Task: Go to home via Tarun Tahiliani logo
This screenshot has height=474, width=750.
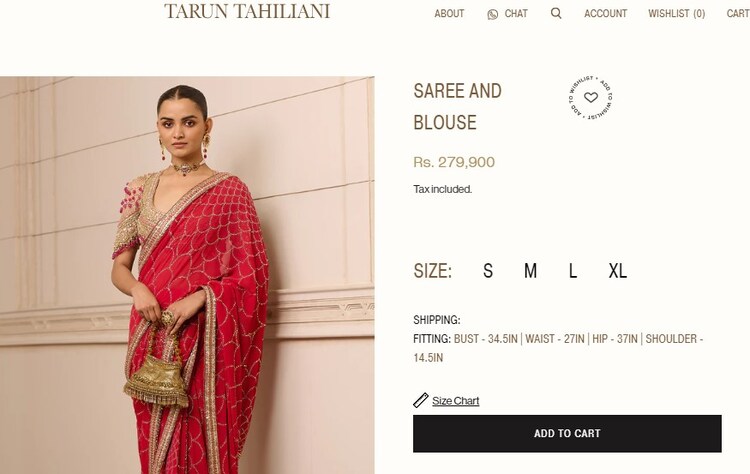Action: coord(247,11)
